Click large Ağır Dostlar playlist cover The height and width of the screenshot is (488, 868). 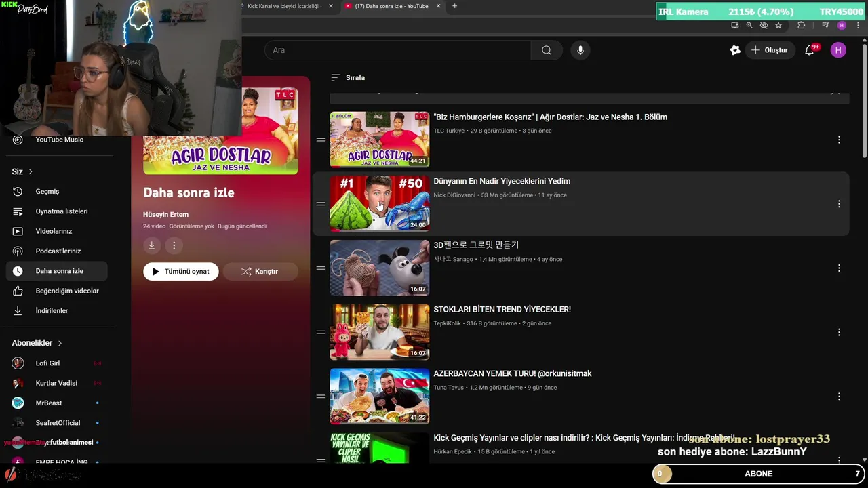(x=220, y=131)
